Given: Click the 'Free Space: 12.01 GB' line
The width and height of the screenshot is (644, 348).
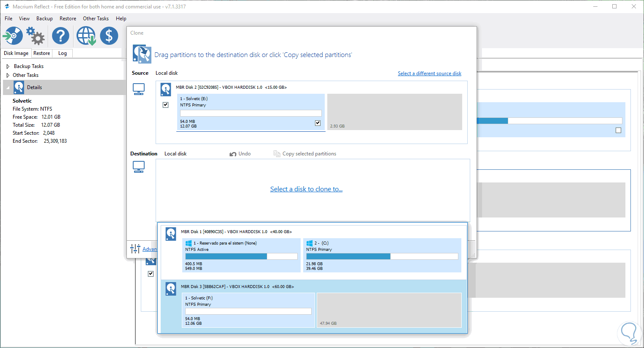Looking at the screenshot, I should tap(36, 117).
